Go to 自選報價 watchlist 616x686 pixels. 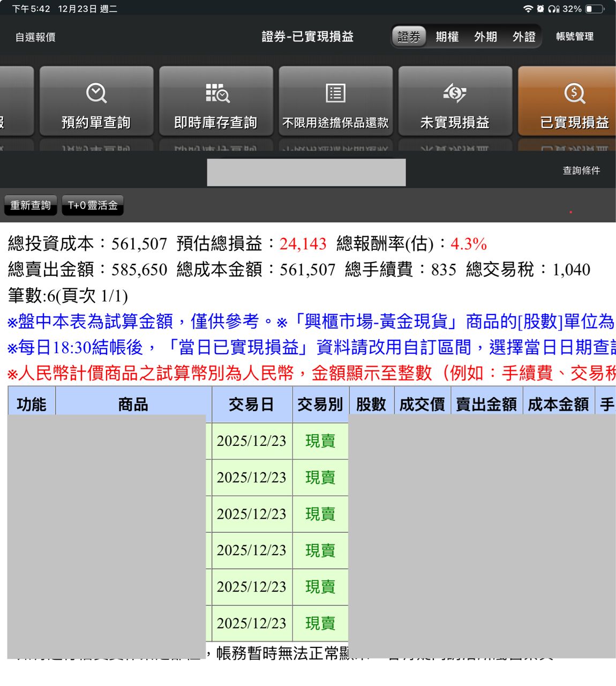coord(35,37)
